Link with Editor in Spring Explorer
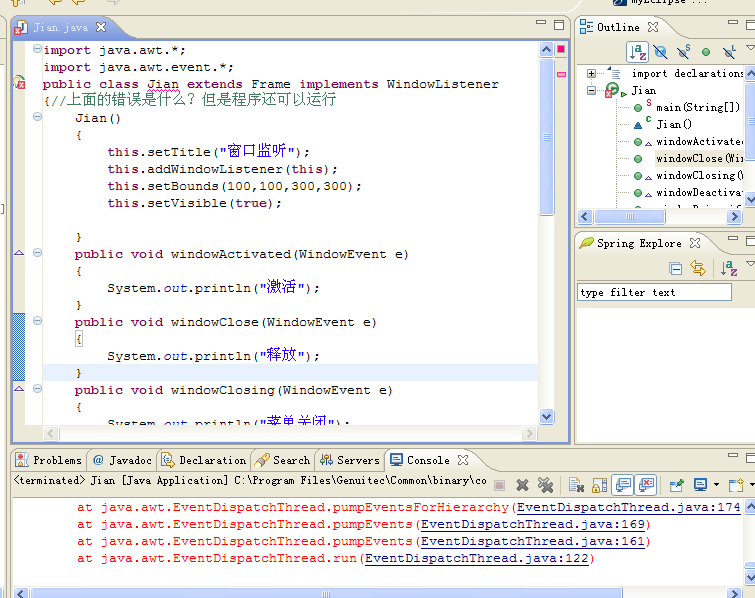755x598 pixels. click(698, 268)
